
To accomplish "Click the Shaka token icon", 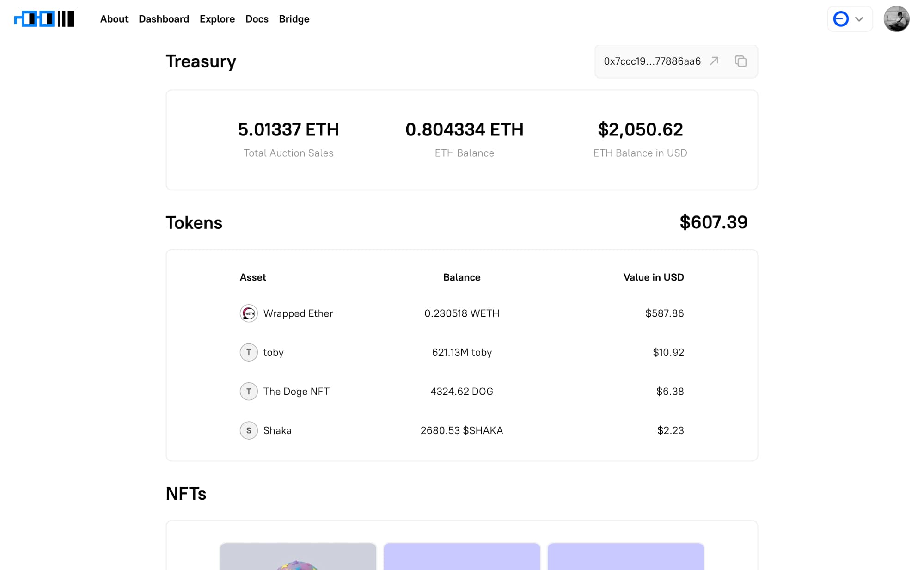I will 249,430.
